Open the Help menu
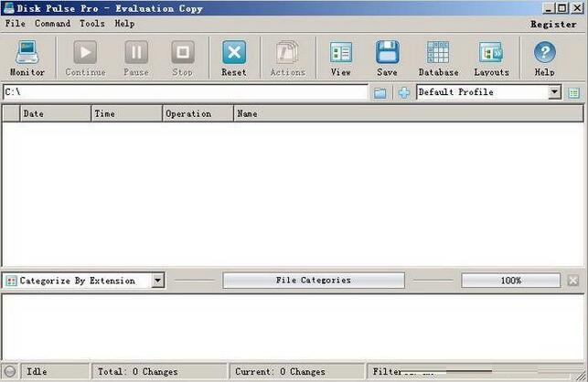Screen dimensions: 588x382 tap(124, 24)
